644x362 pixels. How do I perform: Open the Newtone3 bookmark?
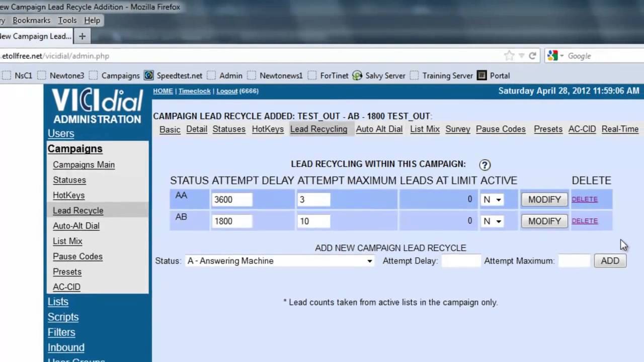point(61,75)
